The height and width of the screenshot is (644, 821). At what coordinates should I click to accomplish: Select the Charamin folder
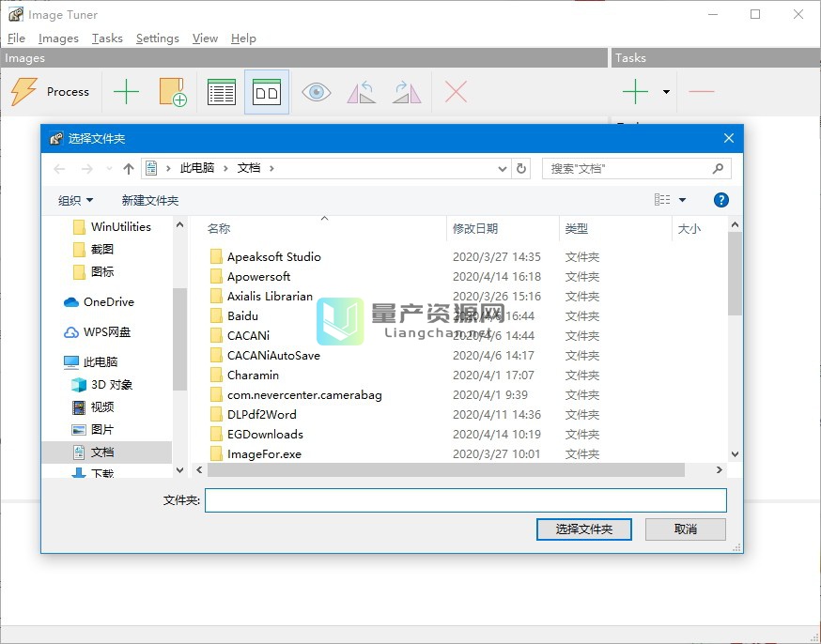244,376
